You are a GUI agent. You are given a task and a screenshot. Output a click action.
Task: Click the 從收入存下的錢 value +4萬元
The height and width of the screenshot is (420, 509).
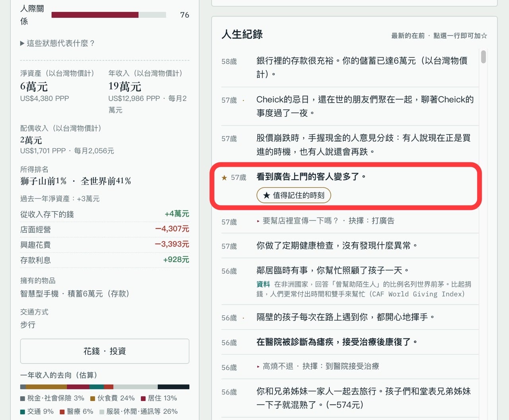177,214
